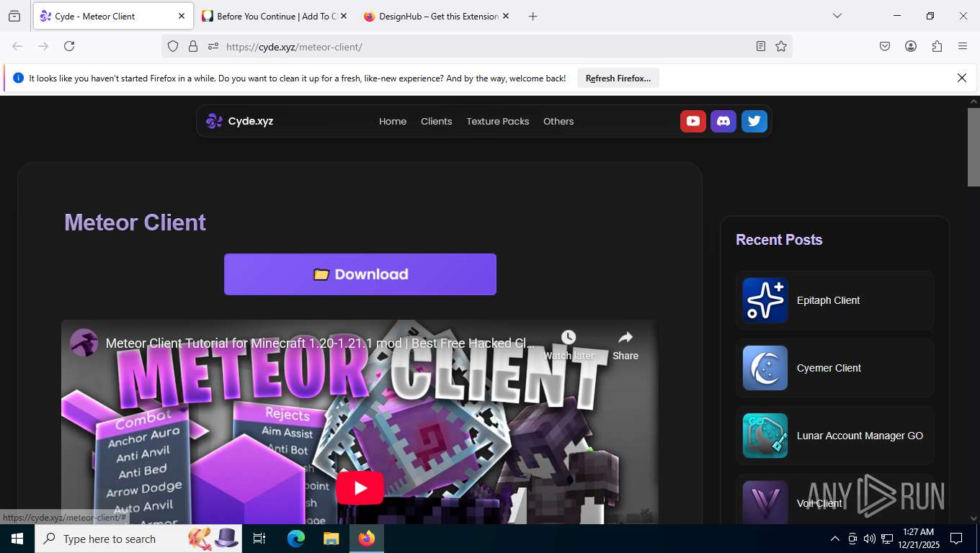This screenshot has width=980, height=553.
Task: Open the site's YouTube channel icon
Action: point(692,121)
